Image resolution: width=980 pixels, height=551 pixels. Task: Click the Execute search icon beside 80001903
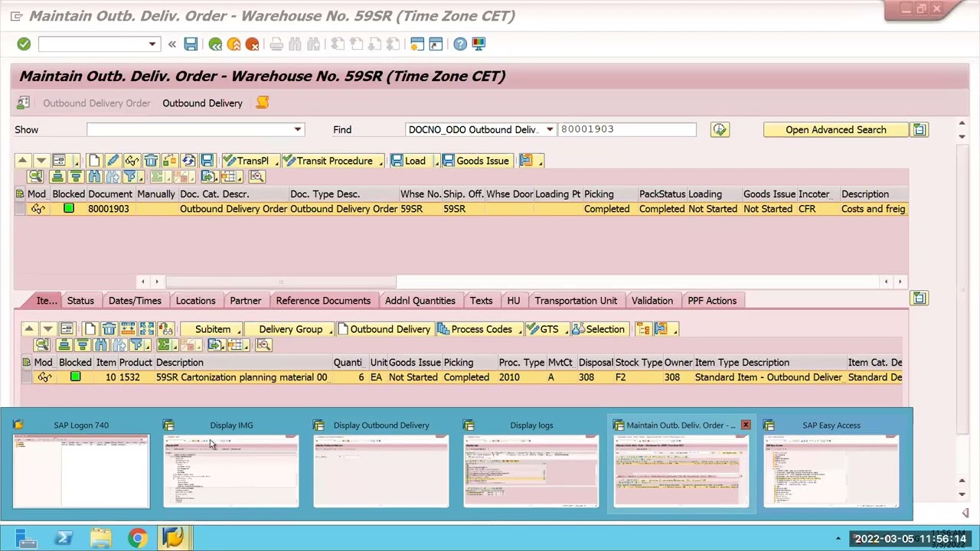click(x=720, y=129)
